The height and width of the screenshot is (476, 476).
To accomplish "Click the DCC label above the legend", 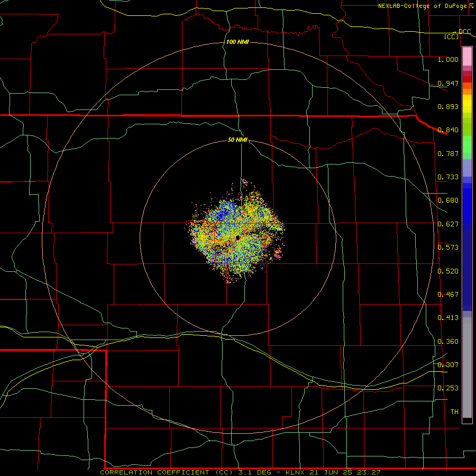I will [464, 32].
